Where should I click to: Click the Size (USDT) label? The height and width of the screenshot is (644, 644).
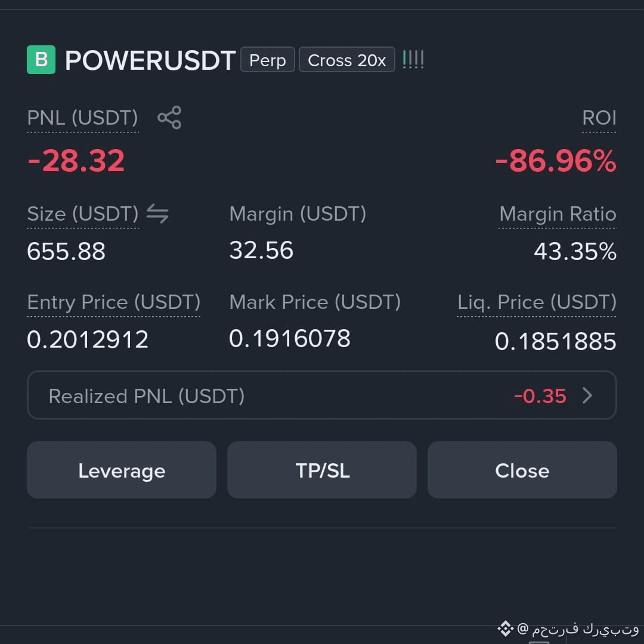[82, 215]
